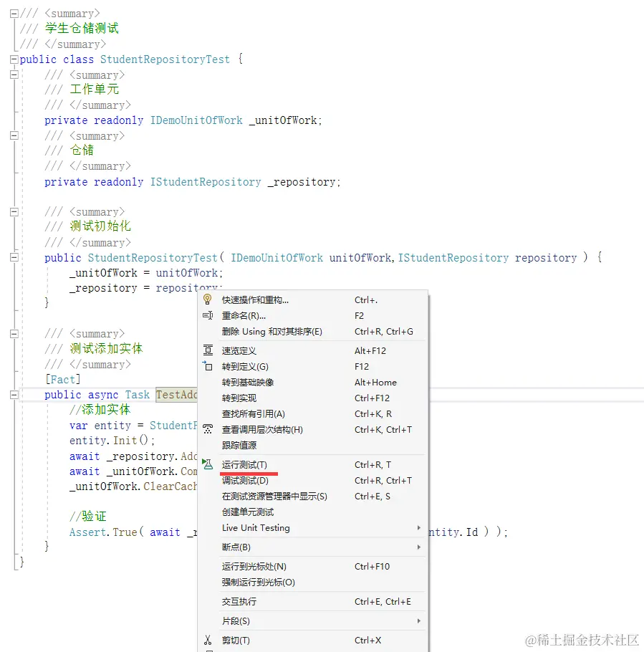Select 转到基础映像 entry
Screen dimensions: 644x652
click(x=312, y=382)
